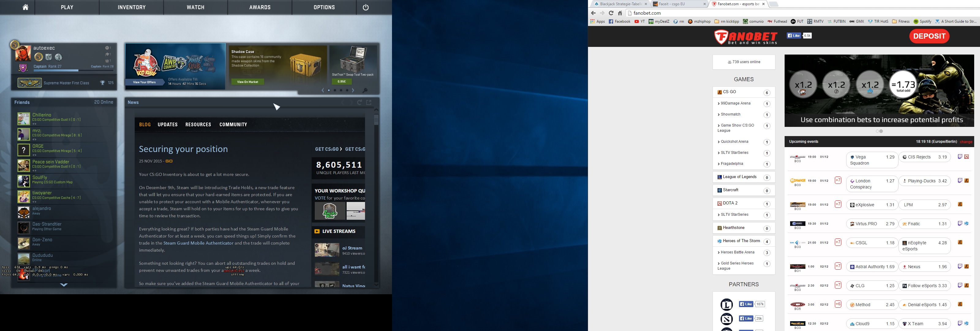Reload the Chrome page
980x331 pixels.
[611, 13]
